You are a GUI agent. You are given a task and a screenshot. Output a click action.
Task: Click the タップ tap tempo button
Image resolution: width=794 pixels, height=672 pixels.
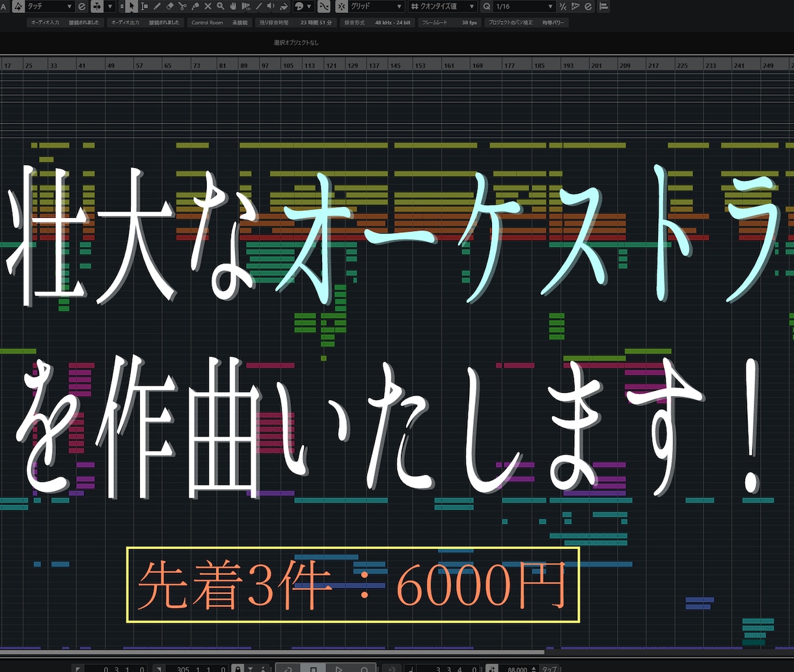tap(549, 668)
